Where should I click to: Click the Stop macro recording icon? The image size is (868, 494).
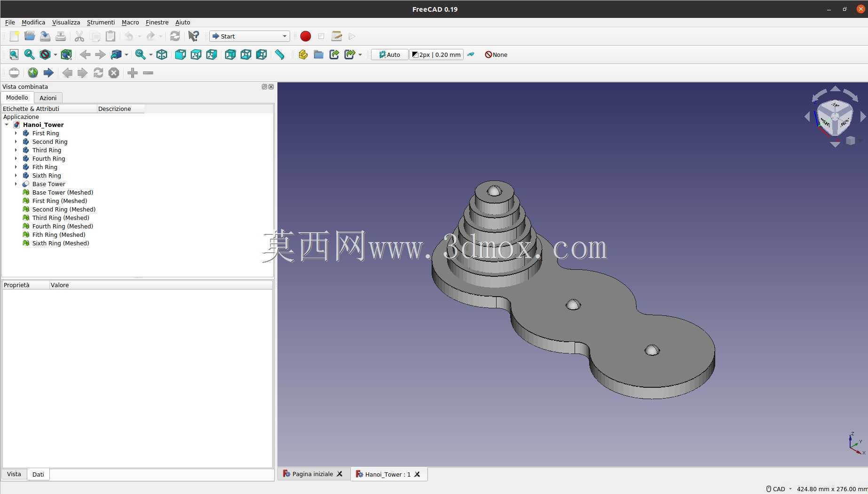[x=321, y=36]
